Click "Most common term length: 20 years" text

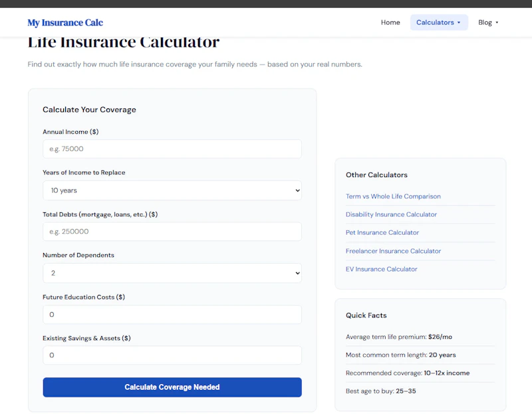(401, 355)
